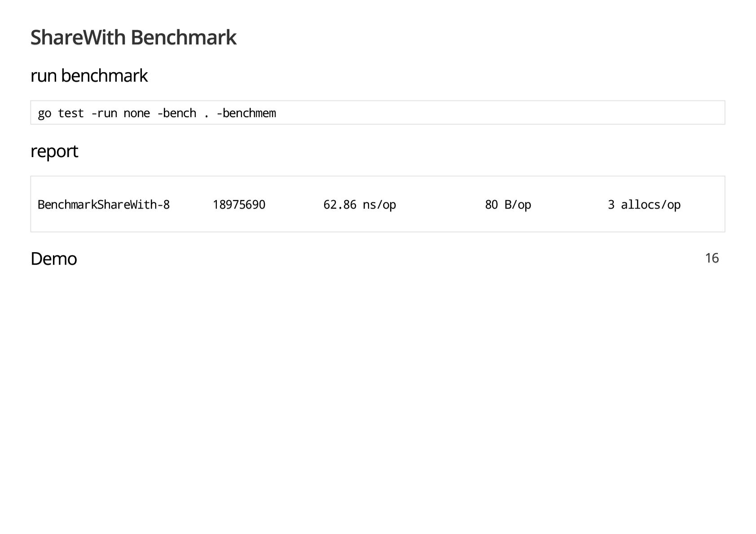The height and width of the screenshot is (534, 756).
Task: Click the "BenchmarkShareWith-8" result name
Action: click(x=104, y=205)
